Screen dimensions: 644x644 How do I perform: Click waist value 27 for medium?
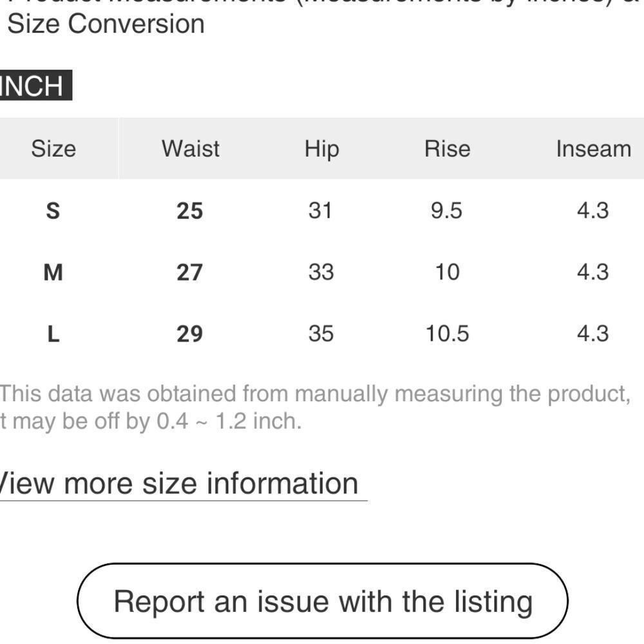pos(190,272)
